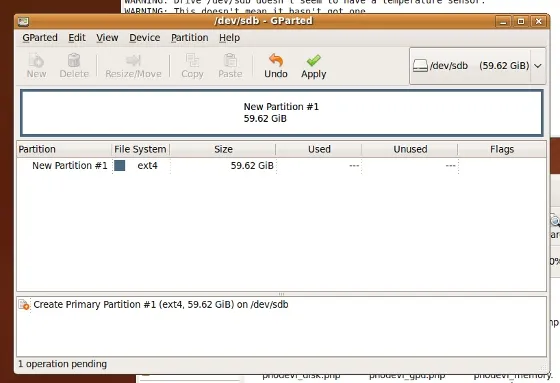Sort by the File System column header
This screenshot has width=560, height=383.
[140, 149]
